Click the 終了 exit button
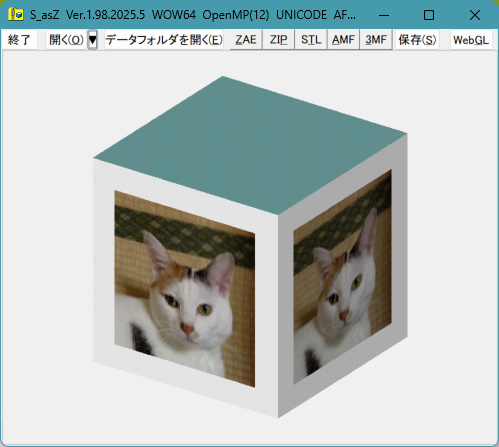 19,40
